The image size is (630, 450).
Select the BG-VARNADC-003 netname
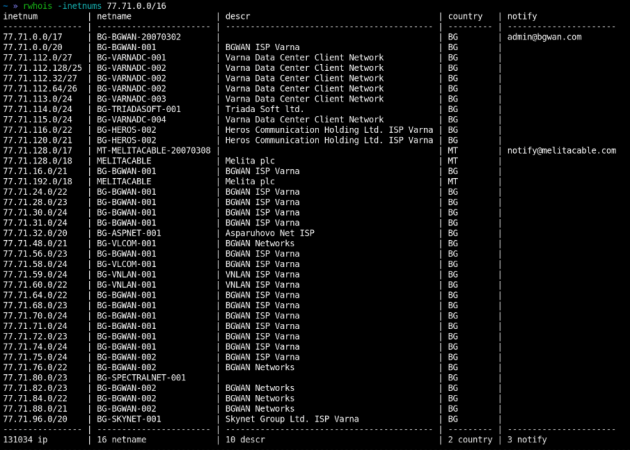[131, 99]
